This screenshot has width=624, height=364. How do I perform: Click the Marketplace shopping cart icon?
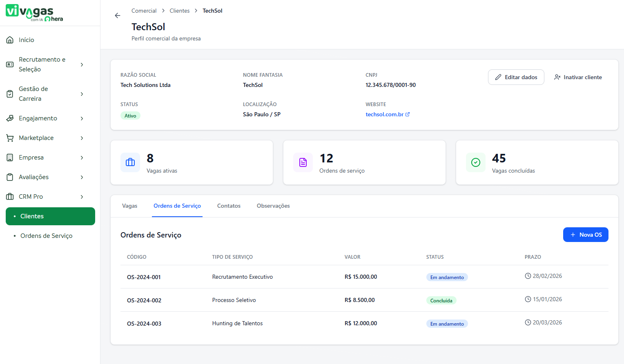[10, 138]
